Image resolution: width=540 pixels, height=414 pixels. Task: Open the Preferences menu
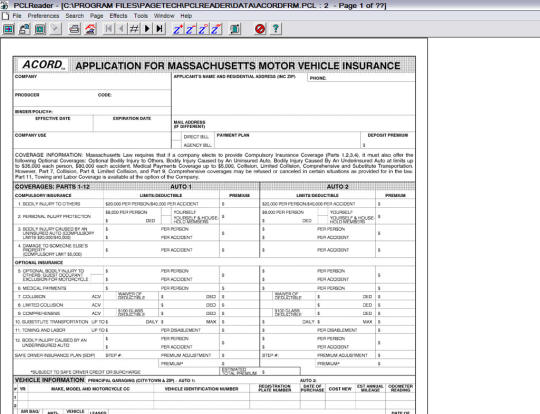tap(43, 16)
